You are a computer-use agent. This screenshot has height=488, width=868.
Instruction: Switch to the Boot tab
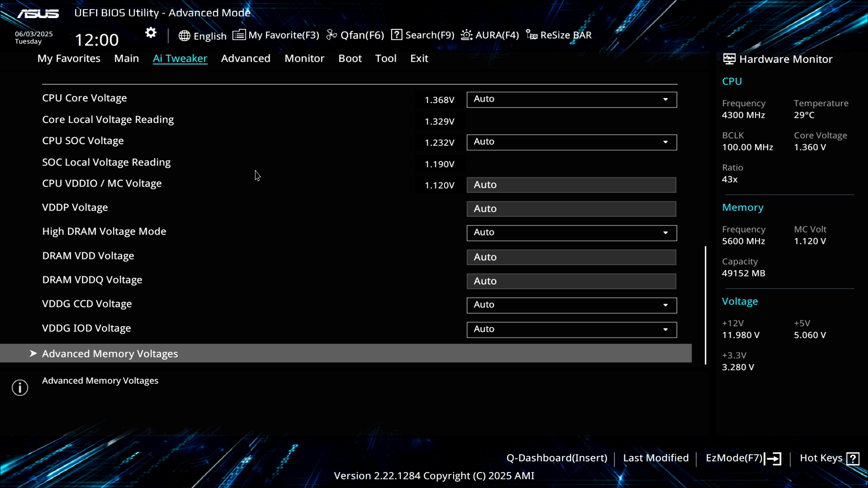coord(350,58)
